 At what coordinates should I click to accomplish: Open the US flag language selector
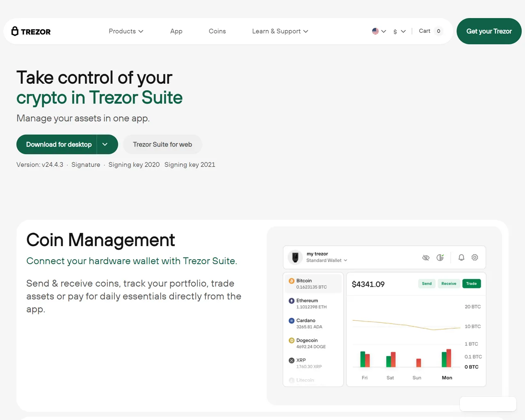pos(379,31)
